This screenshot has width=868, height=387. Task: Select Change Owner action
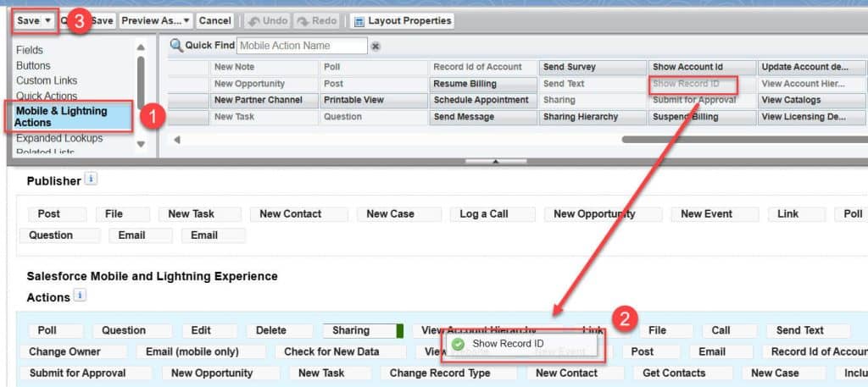click(x=73, y=352)
